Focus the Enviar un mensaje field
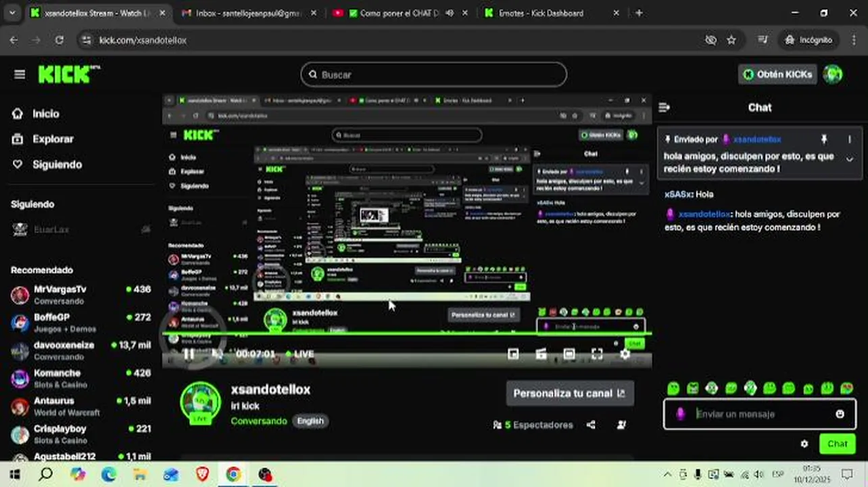Viewport: 868px width, 487px height. click(x=760, y=414)
